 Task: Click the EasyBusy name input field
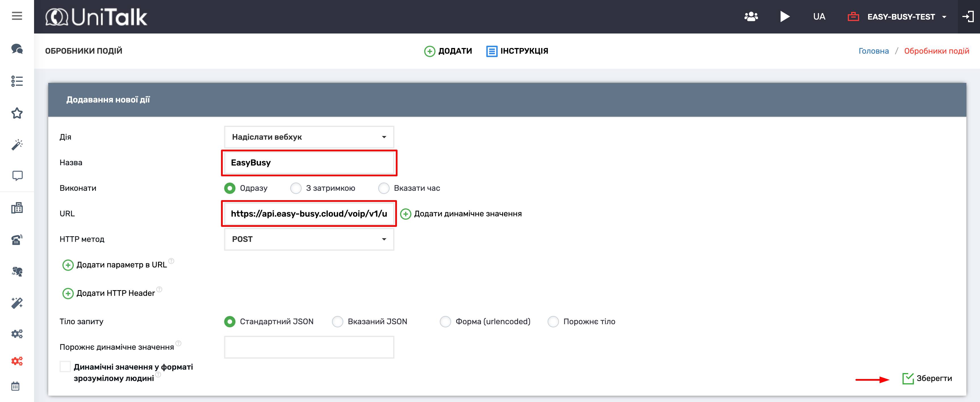pyautogui.click(x=309, y=163)
